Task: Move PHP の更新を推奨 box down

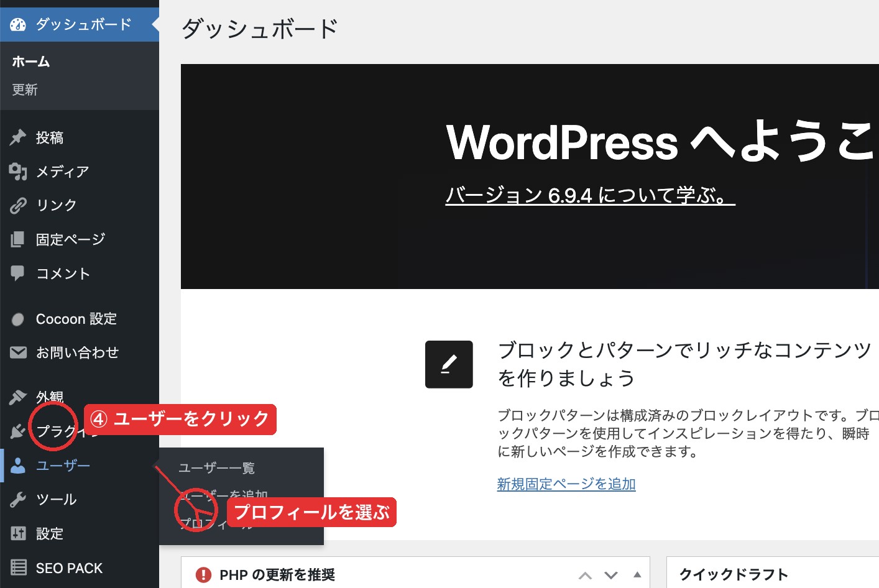Action: tap(611, 576)
